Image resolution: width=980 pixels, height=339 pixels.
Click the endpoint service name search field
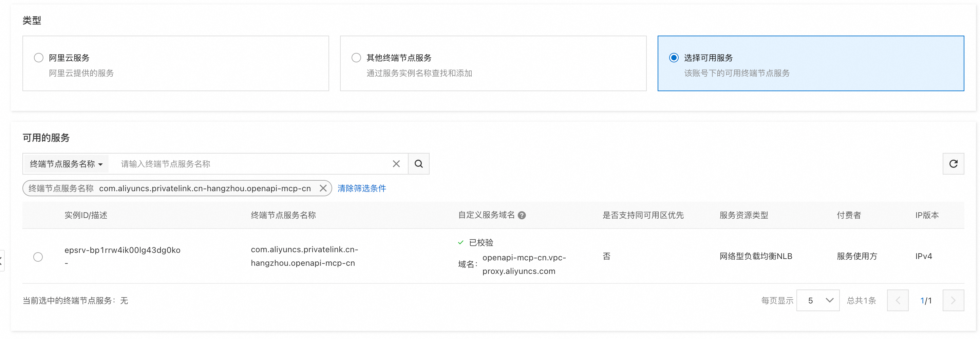251,164
